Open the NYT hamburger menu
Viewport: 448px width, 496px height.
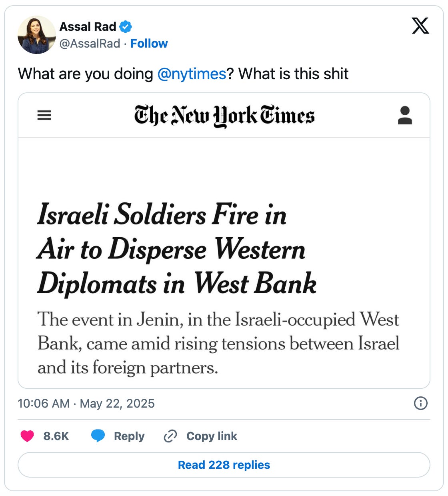44,116
